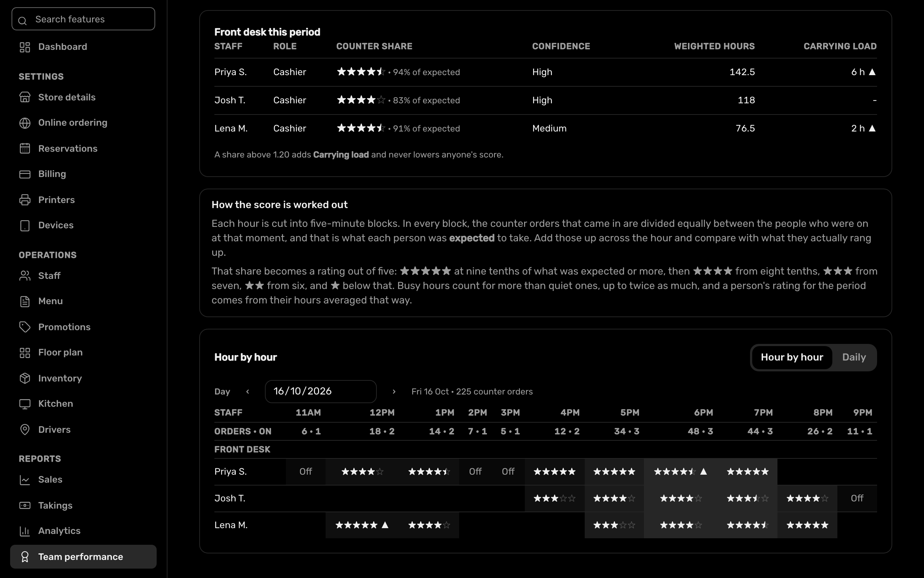The height and width of the screenshot is (578, 924).
Task: Click the 16/10/2026 date field
Action: pos(321,392)
